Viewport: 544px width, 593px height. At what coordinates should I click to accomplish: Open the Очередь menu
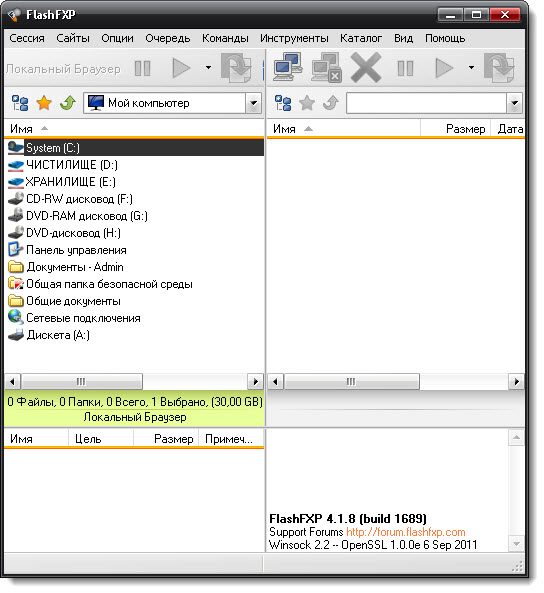168,38
